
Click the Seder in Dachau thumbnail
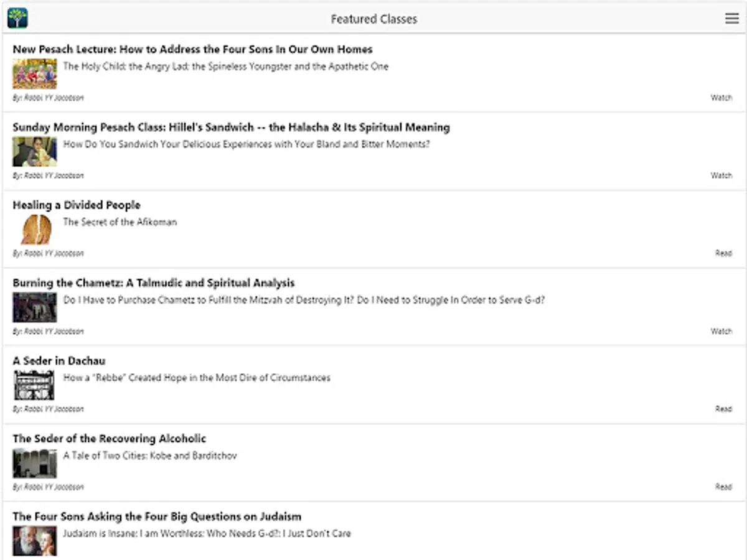35,385
